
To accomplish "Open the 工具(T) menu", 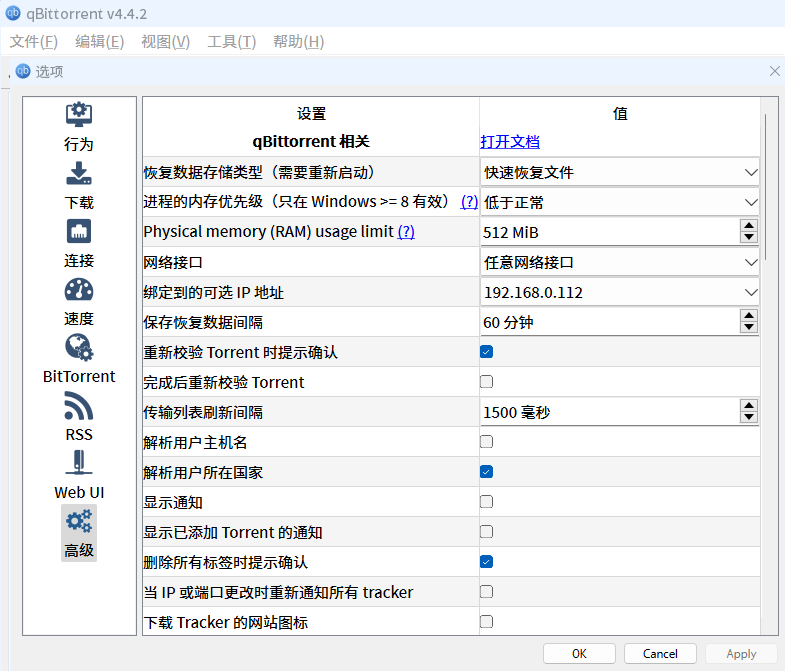I will point(232,42).
